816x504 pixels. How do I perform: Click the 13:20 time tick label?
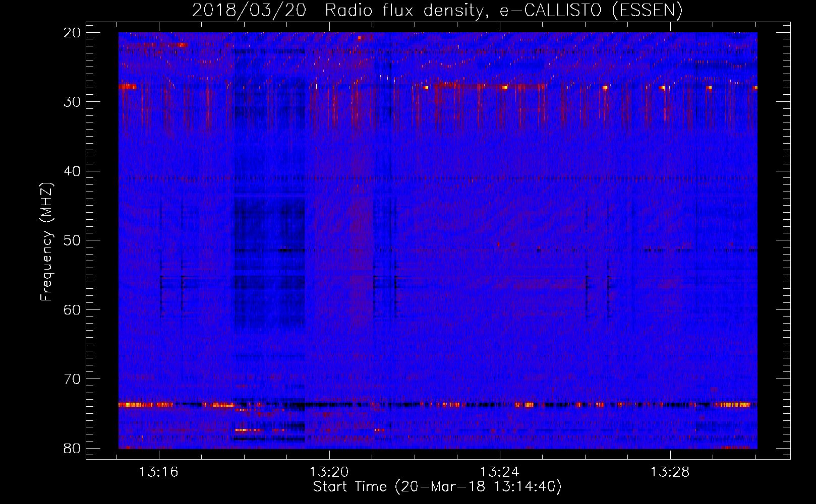tap(329, 472)
